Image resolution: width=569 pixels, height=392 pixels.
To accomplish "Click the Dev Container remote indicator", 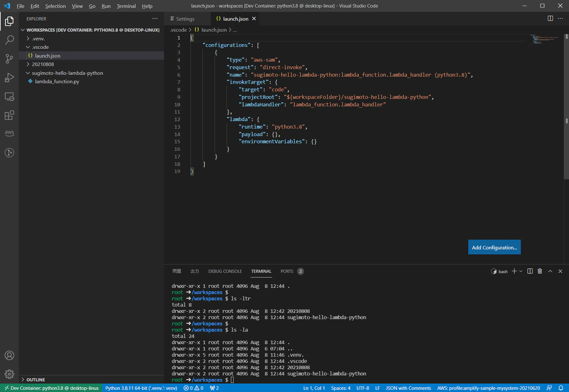I will 51,388.
